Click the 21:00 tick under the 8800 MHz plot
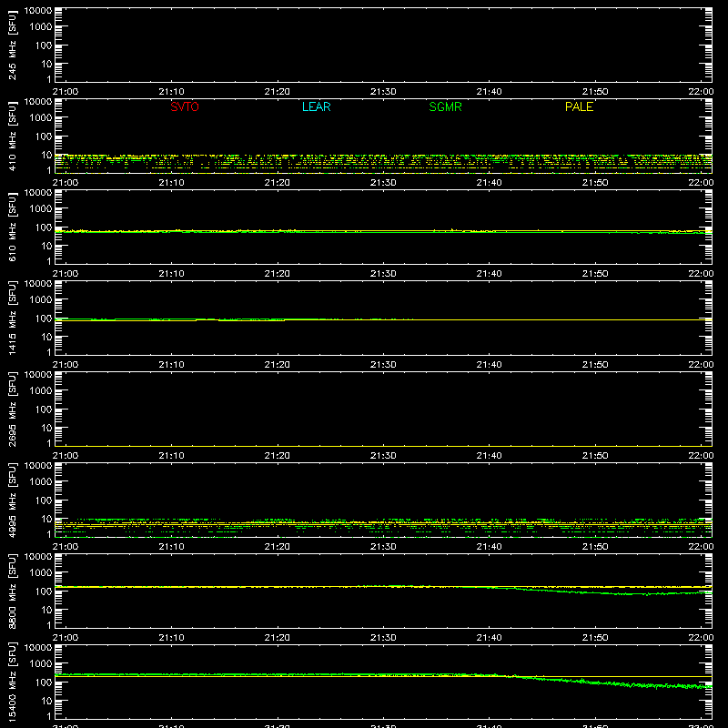728x728 pixels. pos(66,638)
